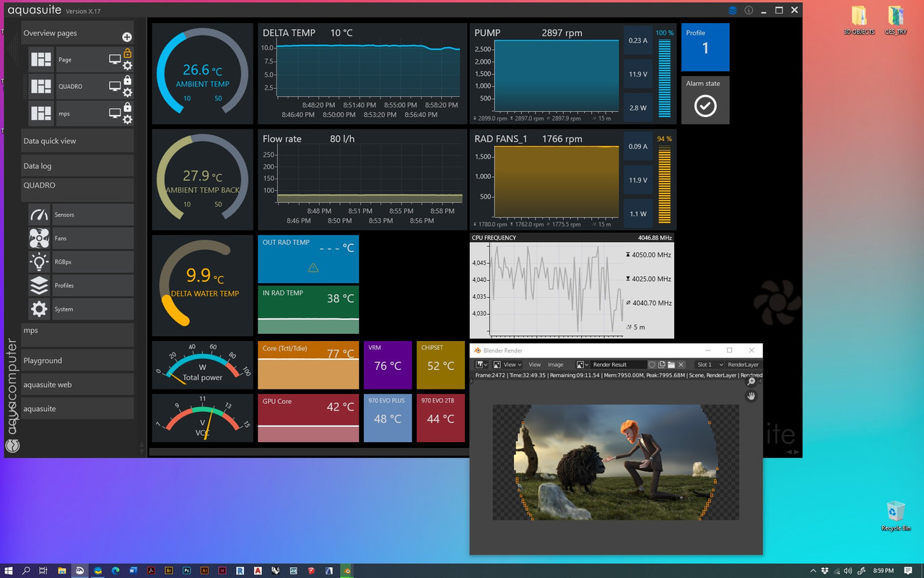The width and height of the screenshot is (924, 578).
Task: Click duplicate image icon in Blender Render header
Action: [662, 365]
